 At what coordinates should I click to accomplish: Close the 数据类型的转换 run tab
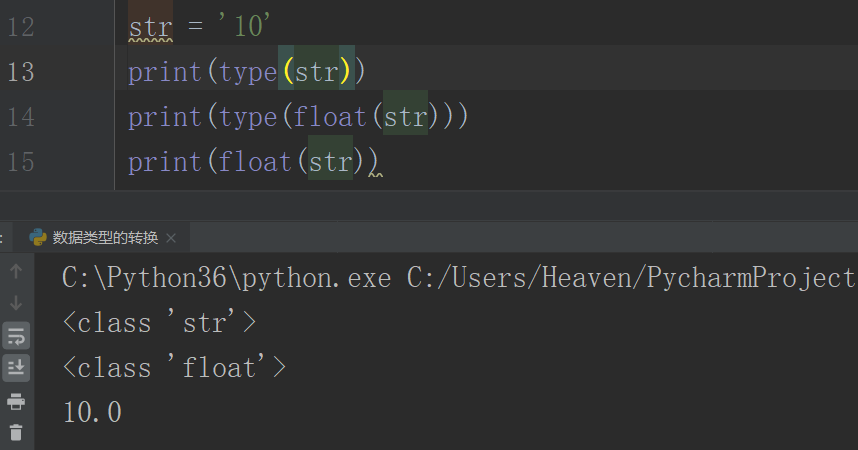(x=171, y=238)
